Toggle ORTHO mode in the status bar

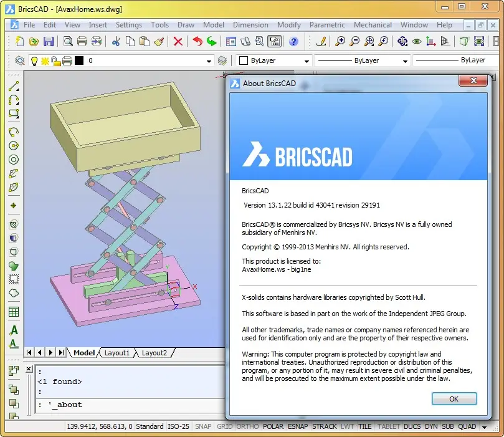click(247, 426)
